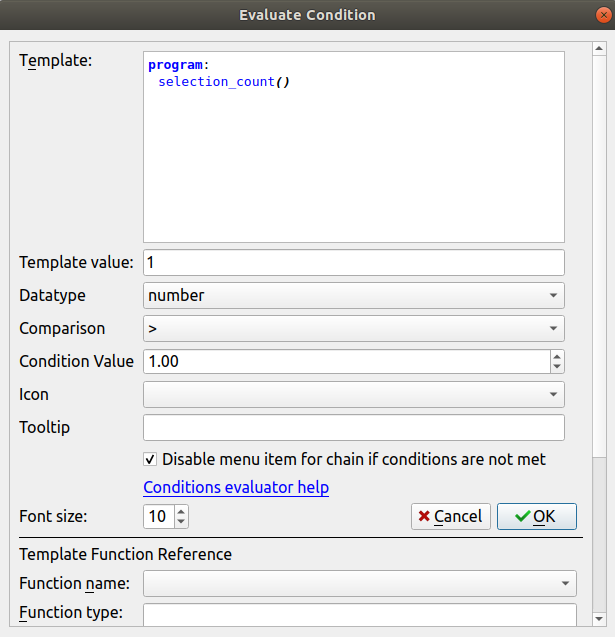615x637 pixels.
Task: Click the Condition Value number field
Action: (345, 361)
